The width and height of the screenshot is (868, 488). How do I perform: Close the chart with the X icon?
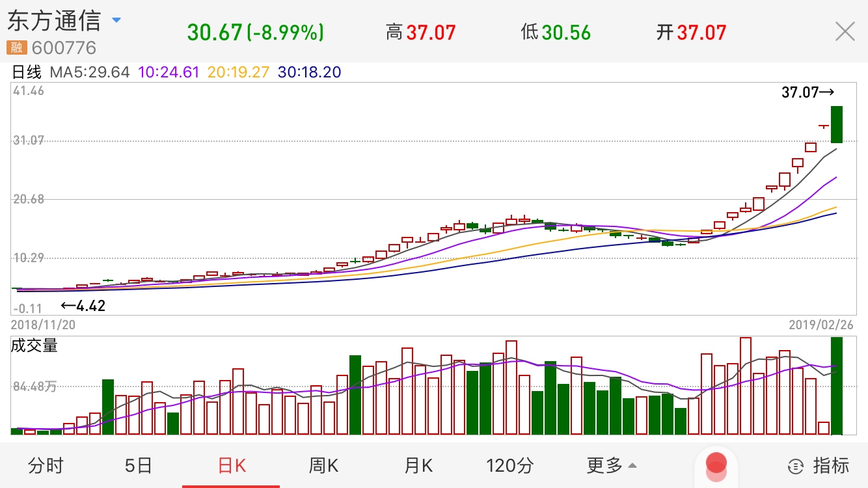(x=845, y=31)
